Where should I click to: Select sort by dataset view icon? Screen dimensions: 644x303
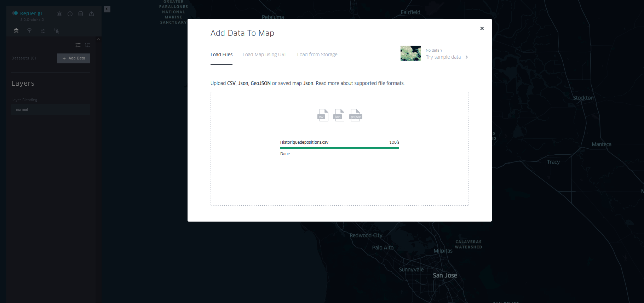(88, 45)
